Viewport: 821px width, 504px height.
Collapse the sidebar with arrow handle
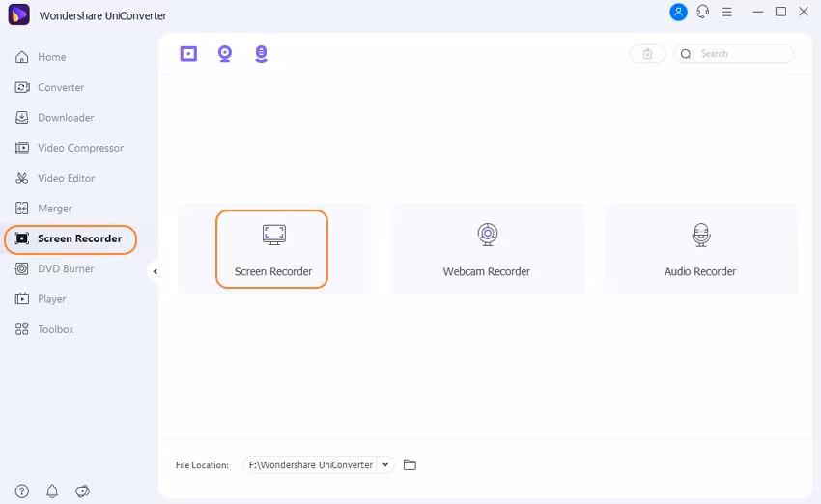click(x=155, y=271)
